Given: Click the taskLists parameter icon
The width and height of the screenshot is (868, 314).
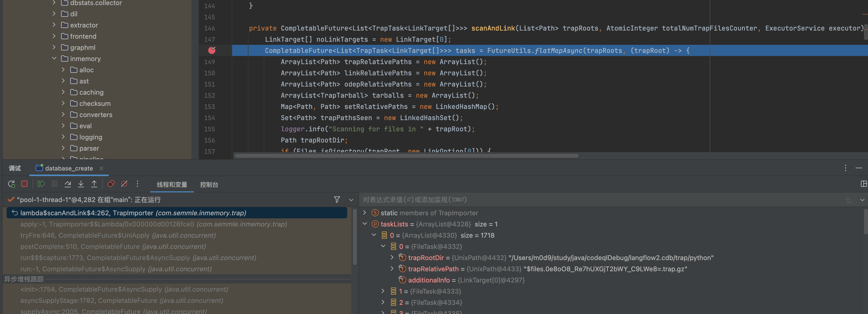Looking at the screenshot, I should click(x=375, y=224).
